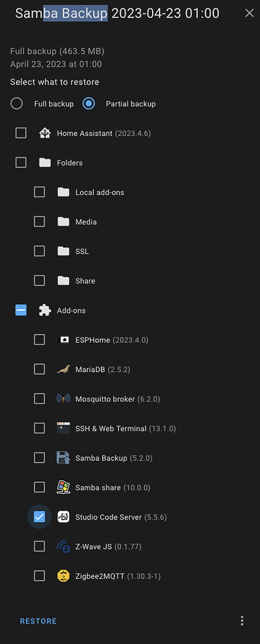Toggle the Add-ons group checkbox

point(21,310)
